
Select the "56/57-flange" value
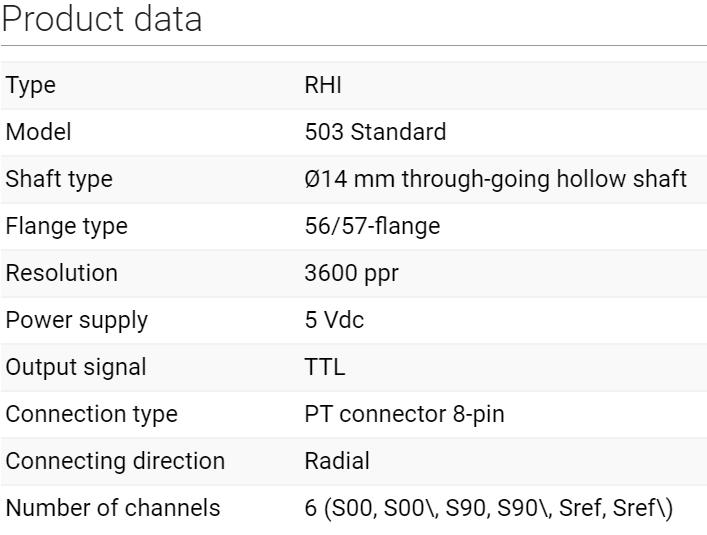(x=372, y=226)
